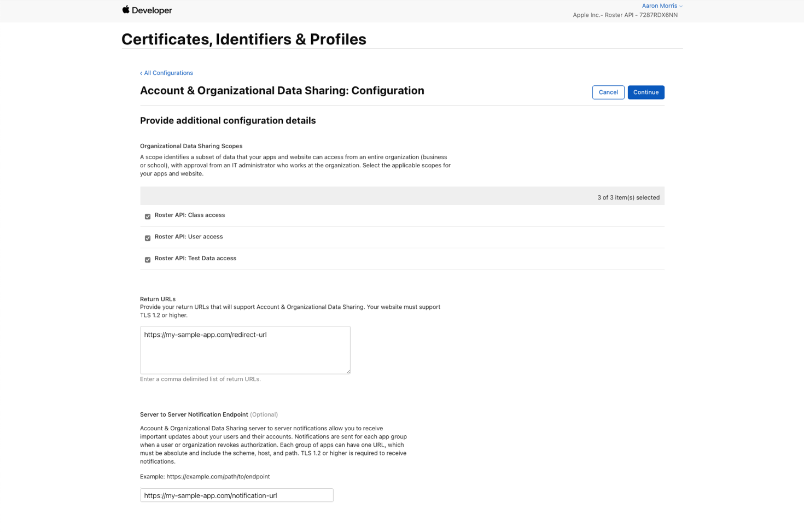Uncheck Roster API: Test Data access
This screenshot has width=804, height=532.
pos(147,260)
